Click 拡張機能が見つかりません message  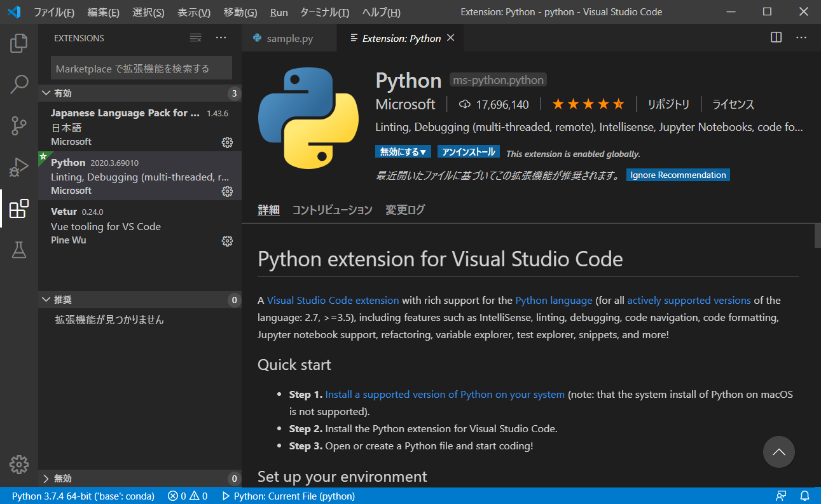click(109, 320)
